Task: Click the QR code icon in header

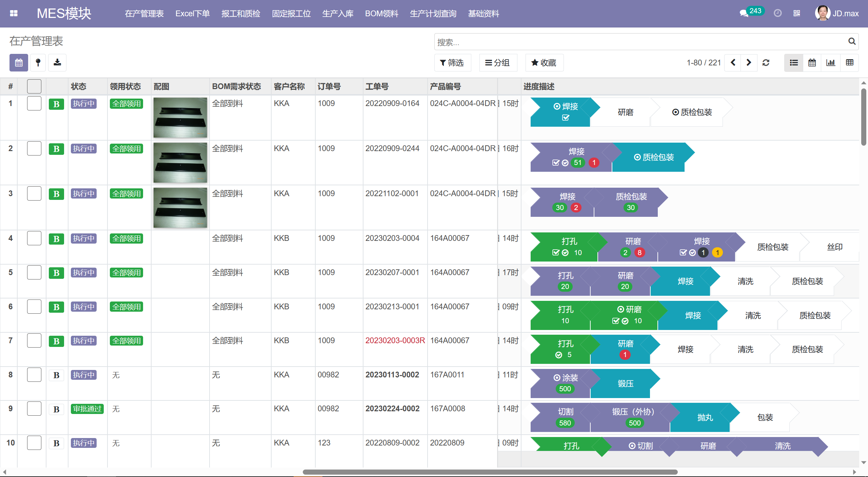Action: coord(797,14)
